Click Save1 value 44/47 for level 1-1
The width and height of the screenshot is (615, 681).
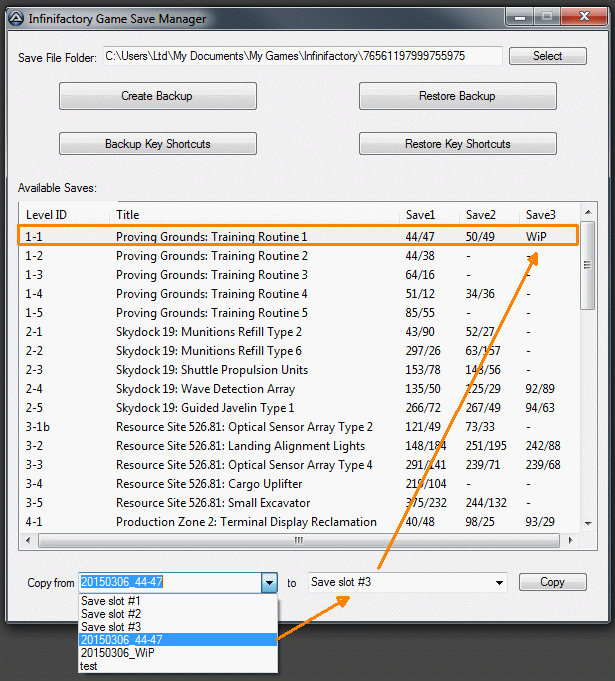pos(420,237)
